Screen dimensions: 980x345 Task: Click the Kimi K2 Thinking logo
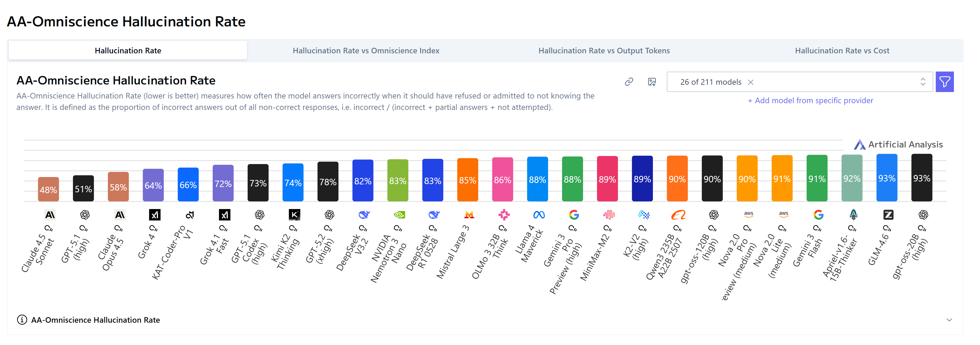click(x=294, y=215)
